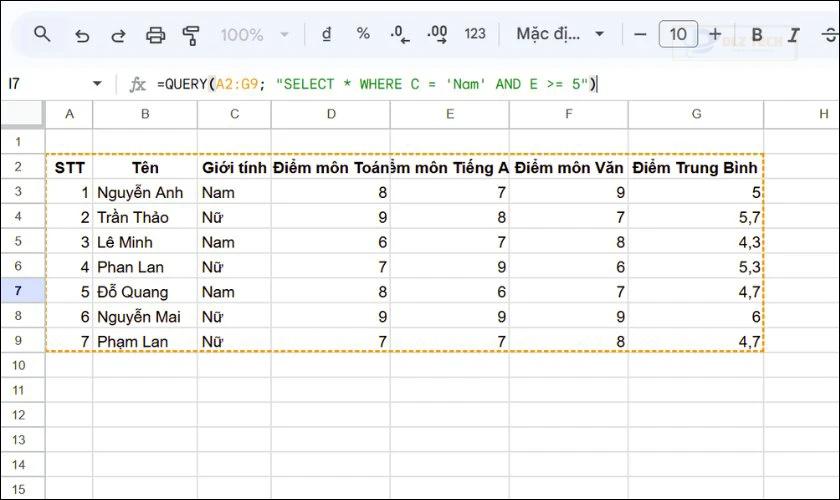Select row 1 header
Viewport: 840px width, 500px height.
point(22,141)
